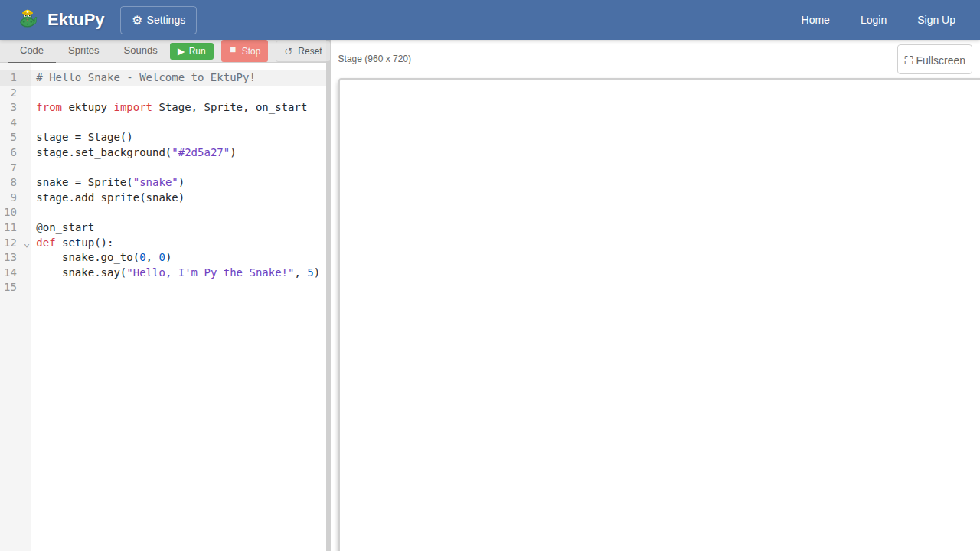Screen dimensions: 980x551
Task: Switch to the Sprites tab
Action: pyautogui.click(x=83, y=51)
